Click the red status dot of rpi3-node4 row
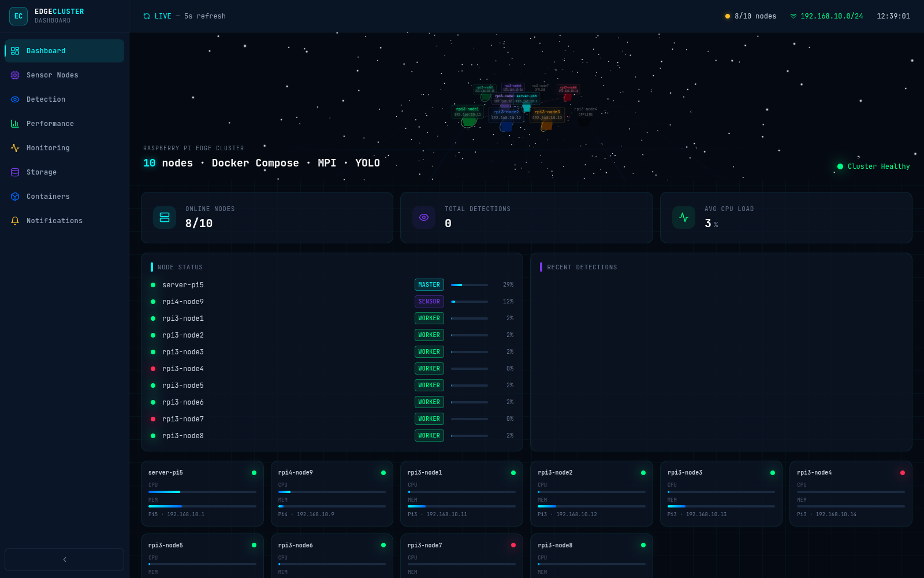Screen dimensions: 924x578 [x=153, y=369]
